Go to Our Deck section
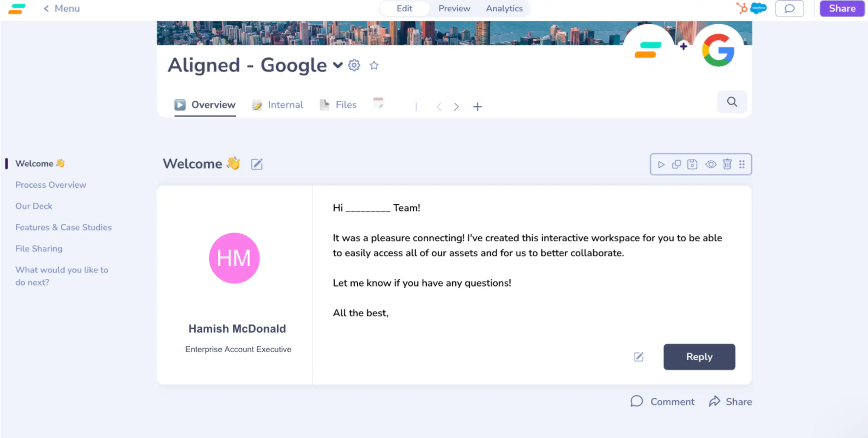This screenshot has width=868, height=438. point(34,206)
